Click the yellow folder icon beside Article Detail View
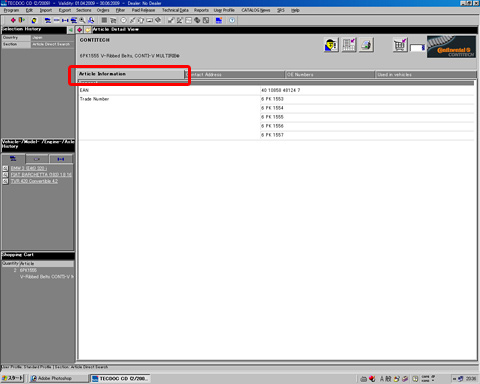The width and height of the screenshot is (480, 384). (88, 30)
